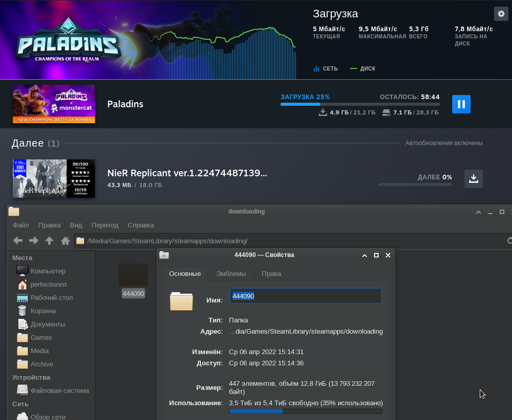Open Steam download settings gear
Screen dimensions: 512x420
click(501, 14)
